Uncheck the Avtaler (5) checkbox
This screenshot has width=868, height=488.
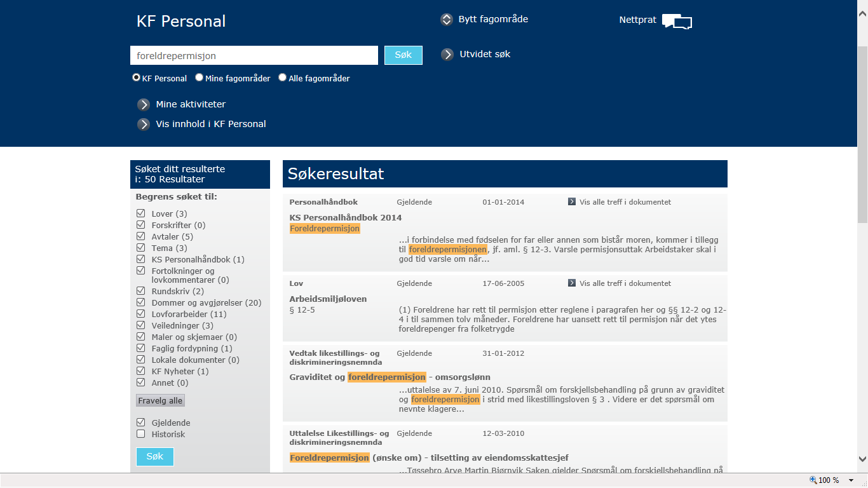[x=141, y=236]
